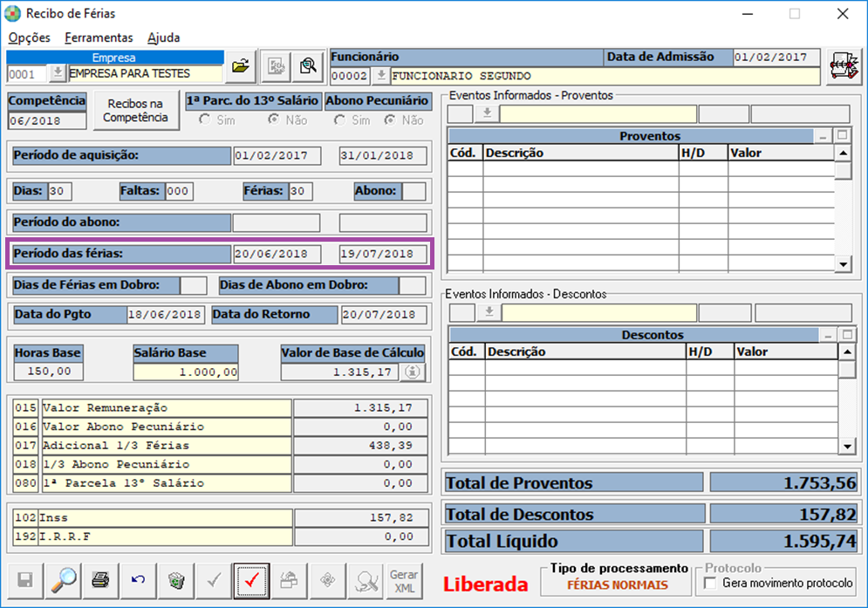
Task: Click the printer icon to print receipt
Action: click(100, 580)
